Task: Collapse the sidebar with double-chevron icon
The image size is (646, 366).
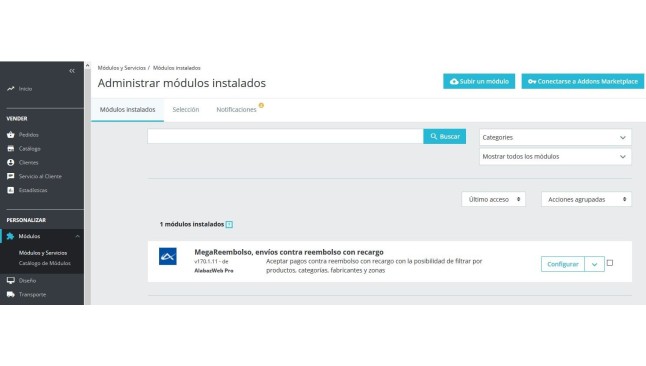Action: 72,71
